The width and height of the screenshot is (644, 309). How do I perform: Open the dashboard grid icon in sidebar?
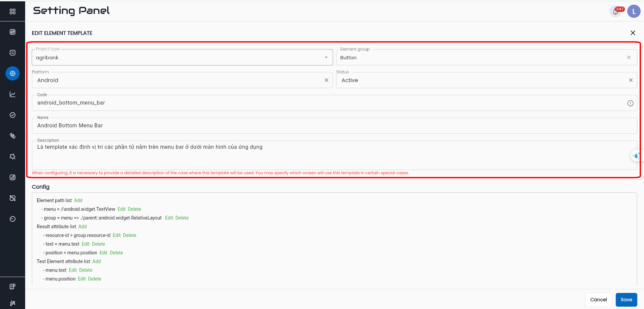[12, 11]
